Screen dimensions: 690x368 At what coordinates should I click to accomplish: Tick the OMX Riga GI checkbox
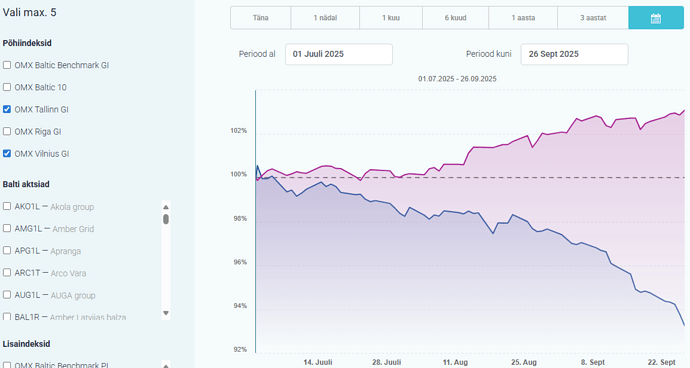click(x=7, y=131)
